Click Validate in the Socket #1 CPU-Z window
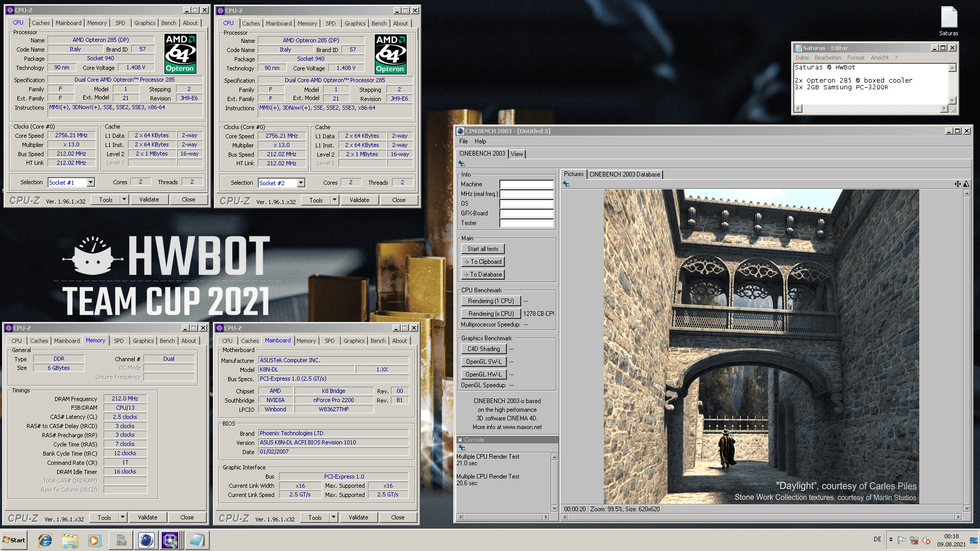 pos(149,199)
